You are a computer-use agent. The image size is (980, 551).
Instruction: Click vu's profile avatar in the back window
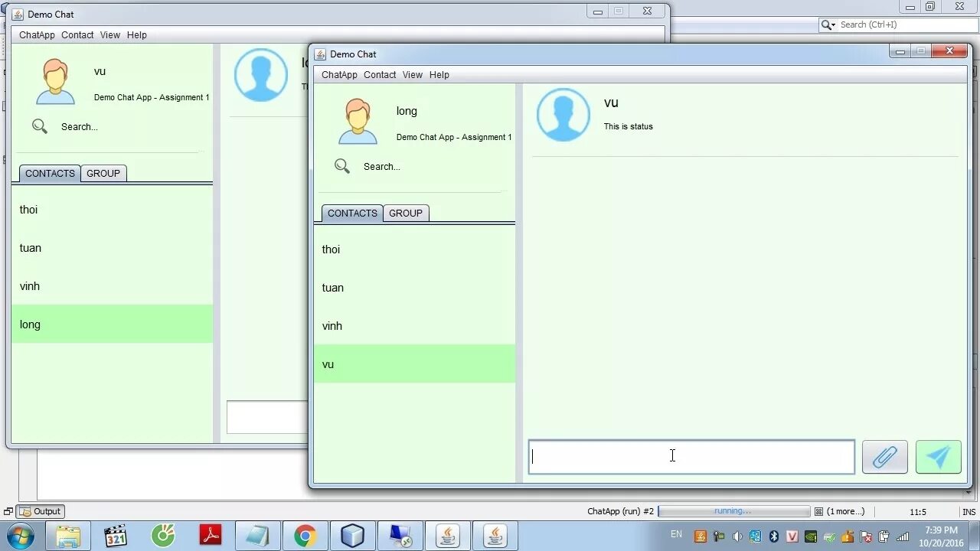tap(55, 81)
